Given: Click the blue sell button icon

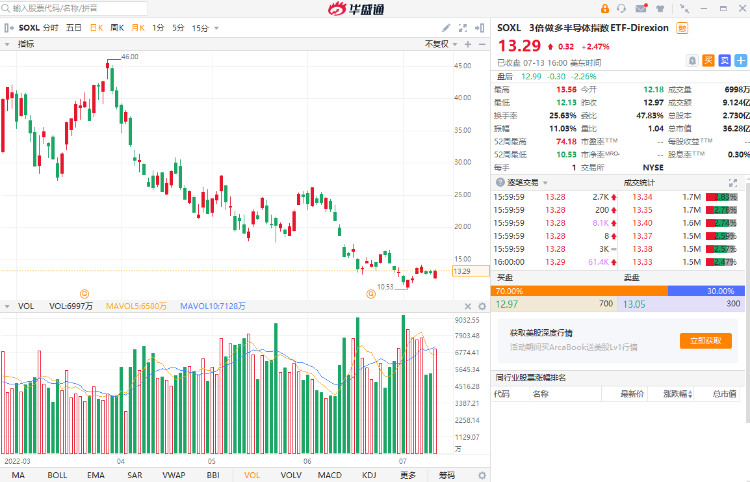Looking at the screenshot, I should [x=724, y=60].
